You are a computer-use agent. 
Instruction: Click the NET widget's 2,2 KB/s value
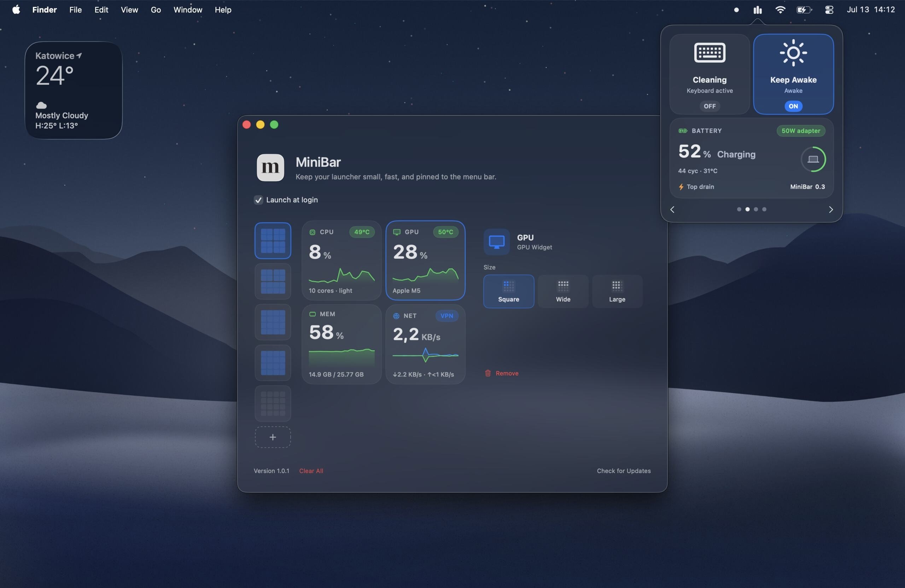[416, 335]
